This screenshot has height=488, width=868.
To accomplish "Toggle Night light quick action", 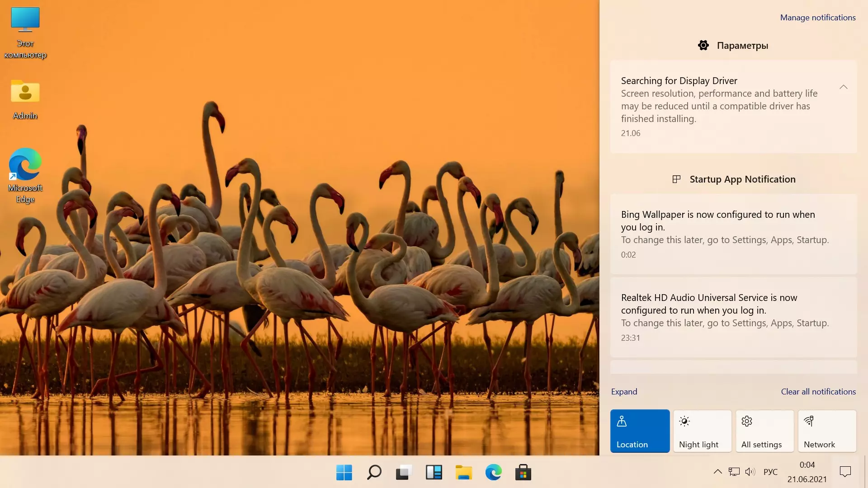I will pos(702,431).
